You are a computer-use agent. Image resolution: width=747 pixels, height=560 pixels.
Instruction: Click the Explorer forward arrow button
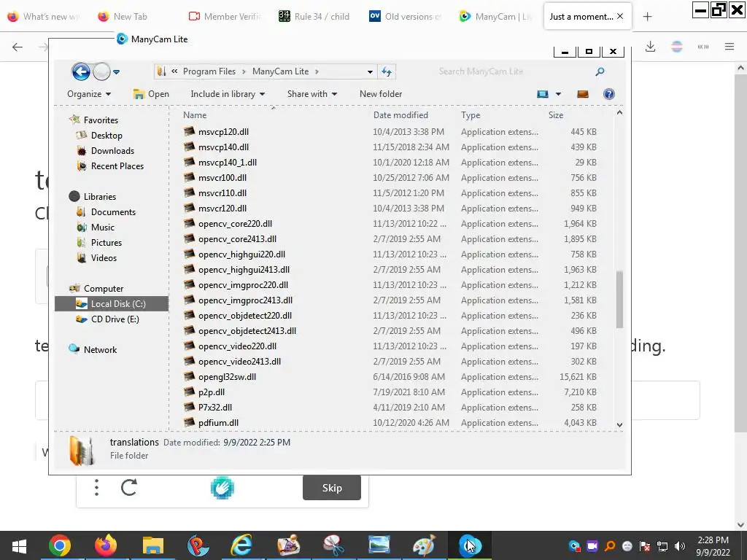(101, 72)
